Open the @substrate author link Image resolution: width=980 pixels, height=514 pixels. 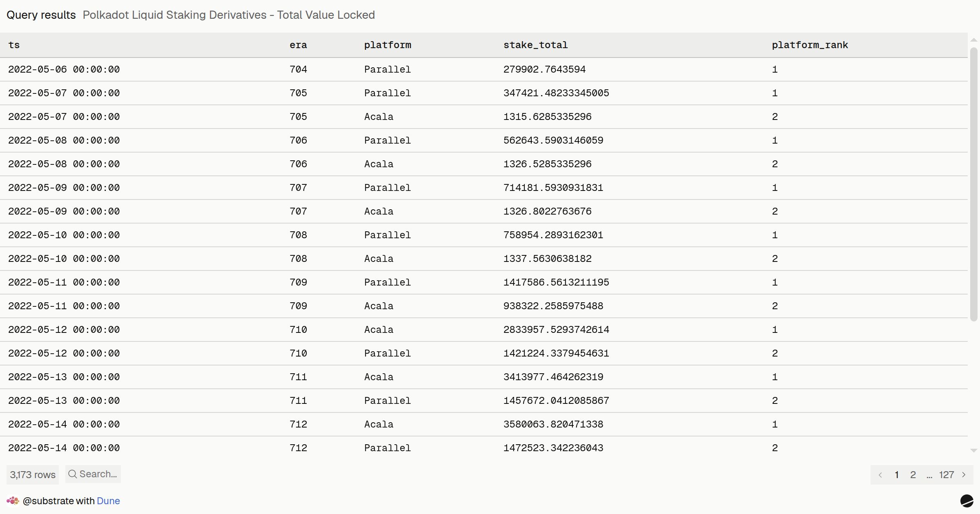[x=48, y=501]
